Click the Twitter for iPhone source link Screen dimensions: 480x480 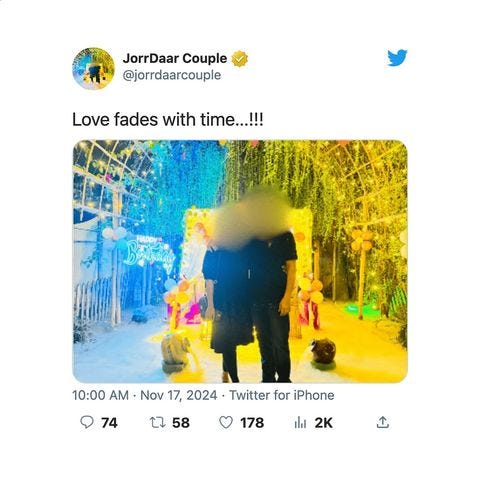tap(282, 395)
